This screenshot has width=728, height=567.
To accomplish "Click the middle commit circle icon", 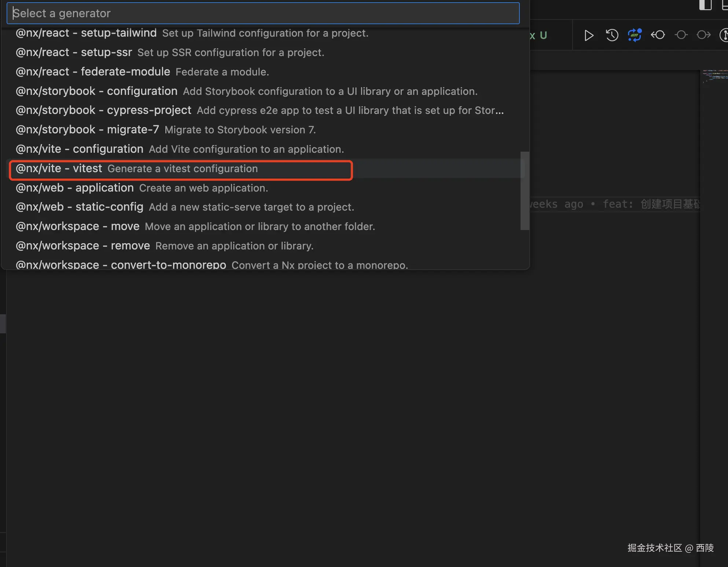I will [x=681, y=35].
